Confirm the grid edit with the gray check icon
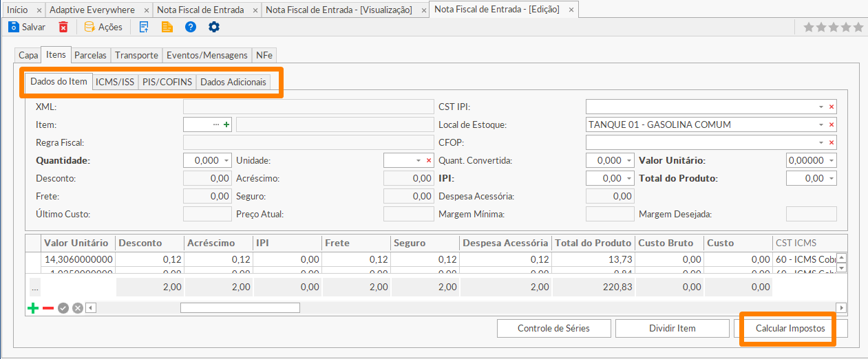868x359 pixels. coord(63,308)
